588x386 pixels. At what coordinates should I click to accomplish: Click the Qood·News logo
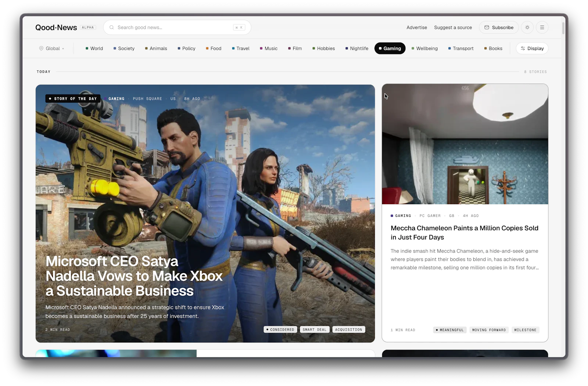(x=56, y=28)
